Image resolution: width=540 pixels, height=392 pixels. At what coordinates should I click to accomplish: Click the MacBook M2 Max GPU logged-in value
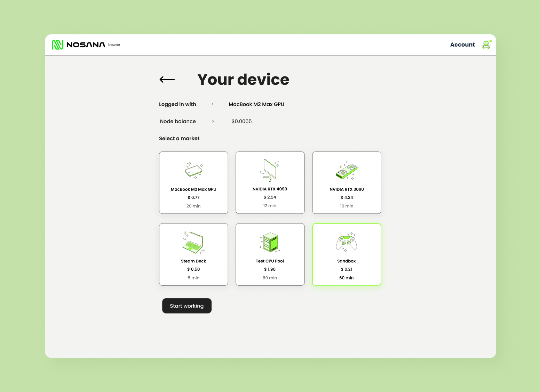coord(256,104)
